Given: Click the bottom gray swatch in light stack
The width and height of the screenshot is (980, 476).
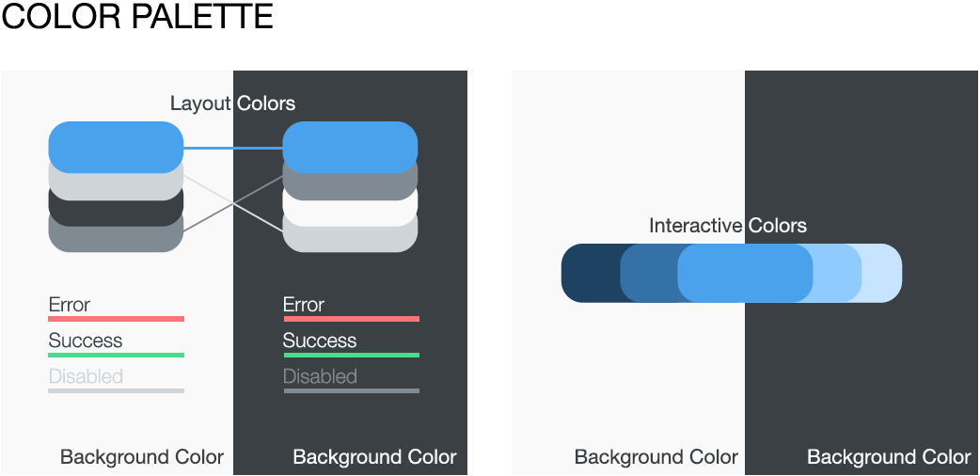Looking at the screenshot, I should tap(116, 238).
